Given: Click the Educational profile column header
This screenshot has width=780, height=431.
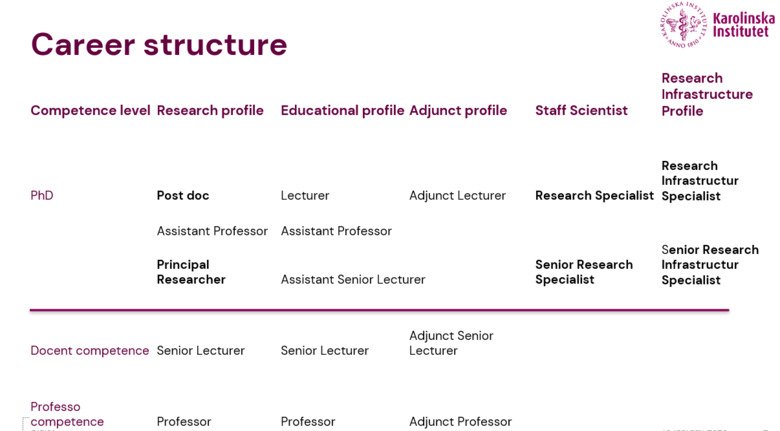Looking at the screenshot, I should [342, 110].
